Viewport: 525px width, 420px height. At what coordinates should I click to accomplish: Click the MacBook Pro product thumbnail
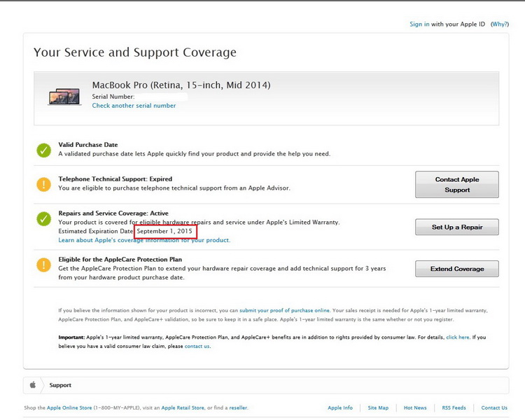click(64, 96)
